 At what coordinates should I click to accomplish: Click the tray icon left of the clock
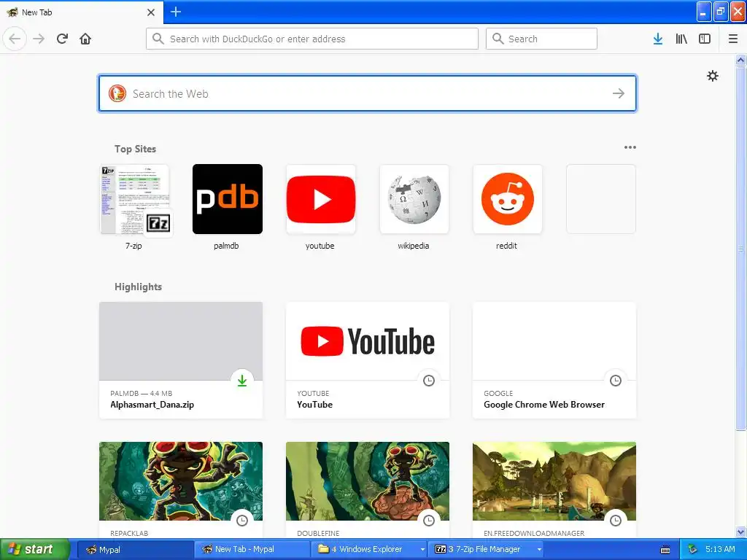[x=692, y=550]
